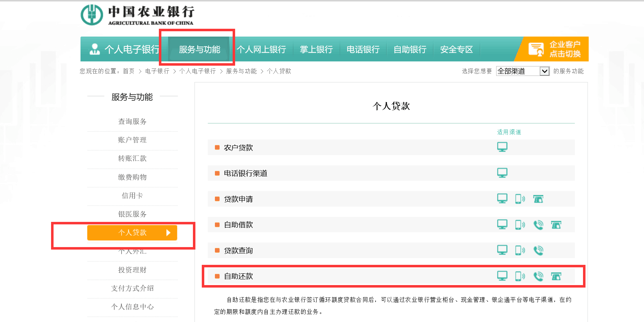This screenshot has width=644, height=322.
Task: Click the mobile phone icon in the 自助借款 row
Action: coord(520,225)
